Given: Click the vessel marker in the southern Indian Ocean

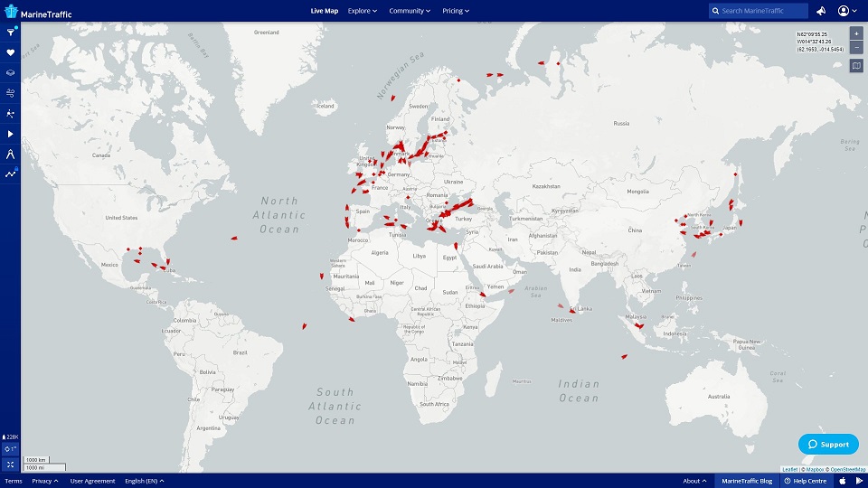Looking at the screenshot, I should (624, 356).
